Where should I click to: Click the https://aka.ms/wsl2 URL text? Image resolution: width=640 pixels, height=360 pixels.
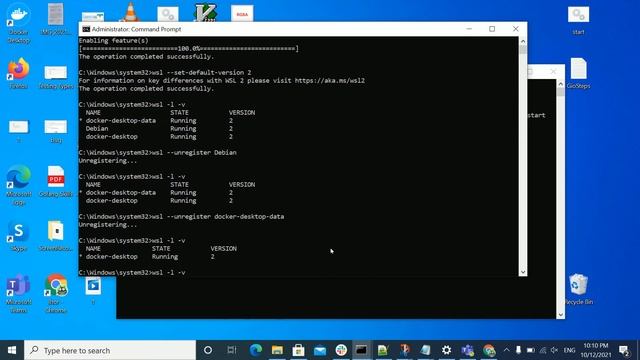tap(329, 80)
